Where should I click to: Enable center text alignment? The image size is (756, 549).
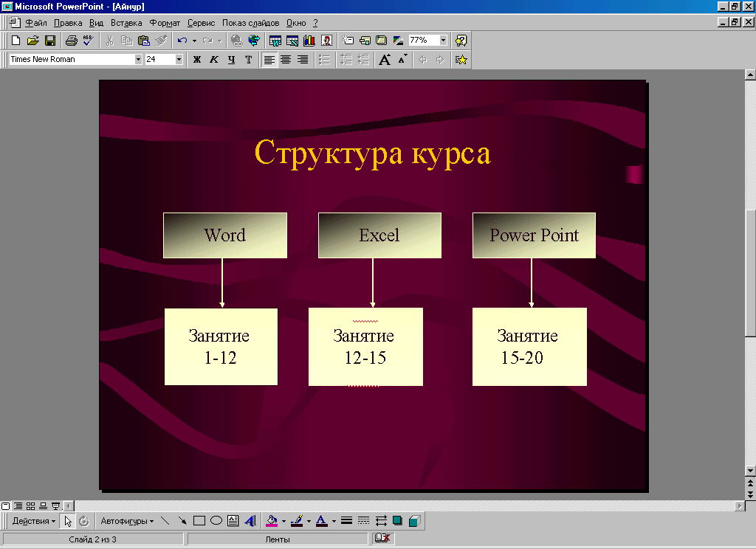(x=286, y=60)
